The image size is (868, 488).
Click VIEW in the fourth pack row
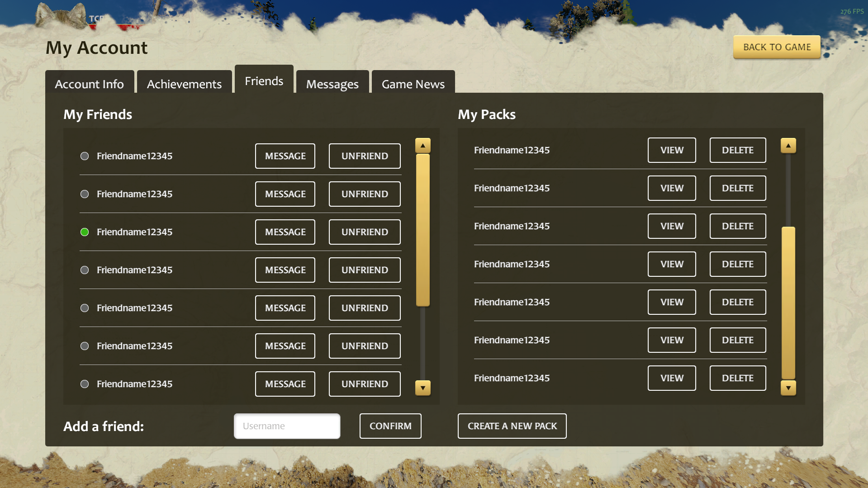[x=672, y=264]
